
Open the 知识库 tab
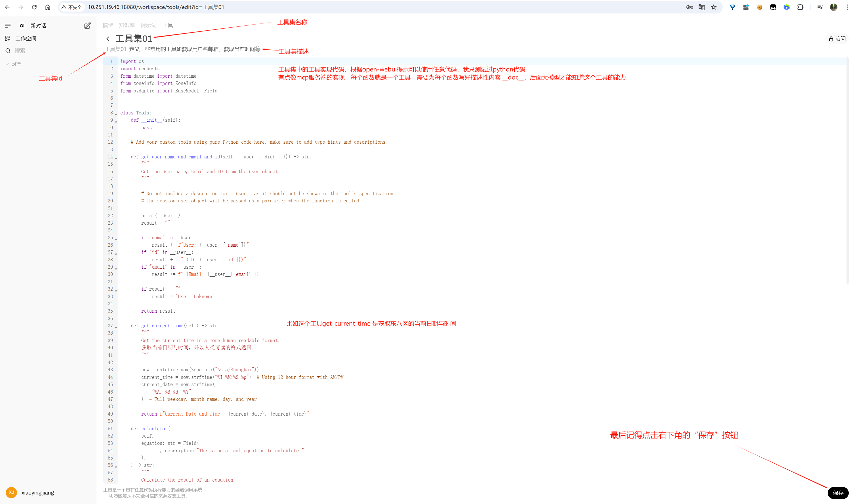point(126,25)
